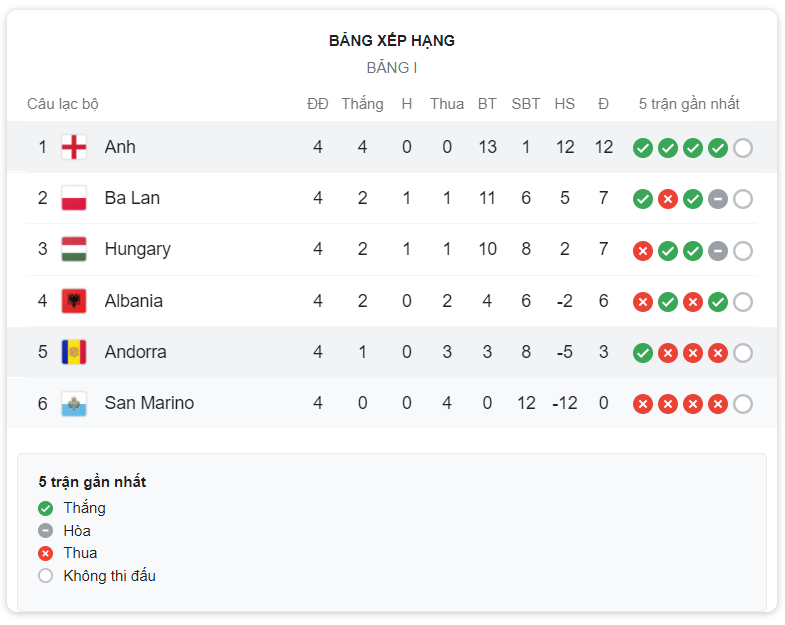Click the Andorra flag icon
785x625 pixels.
pyautogui.click(x=74, y=352)
